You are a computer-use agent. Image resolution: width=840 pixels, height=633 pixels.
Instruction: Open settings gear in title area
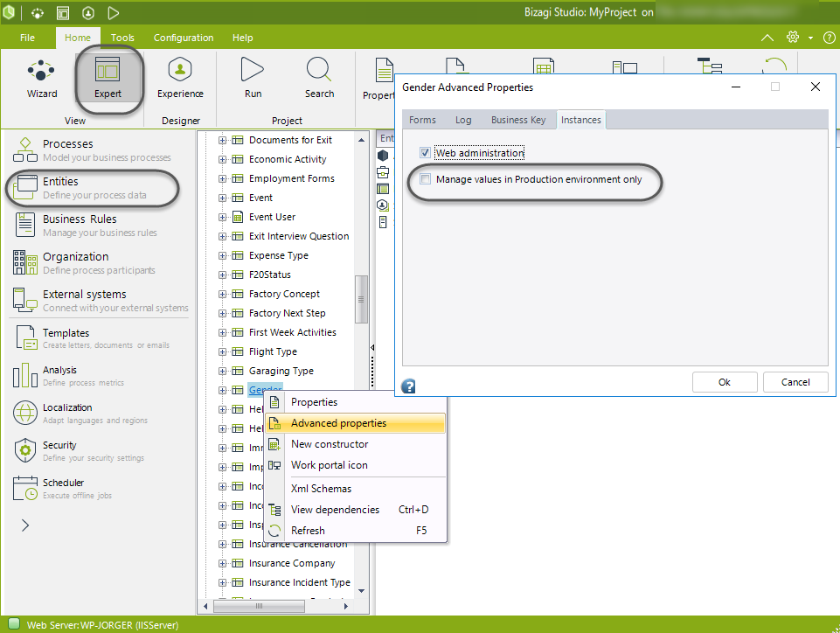[792, 37]
